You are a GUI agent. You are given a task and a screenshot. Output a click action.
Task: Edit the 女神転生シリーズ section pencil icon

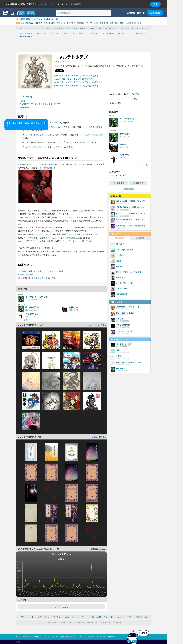point(76,158)
